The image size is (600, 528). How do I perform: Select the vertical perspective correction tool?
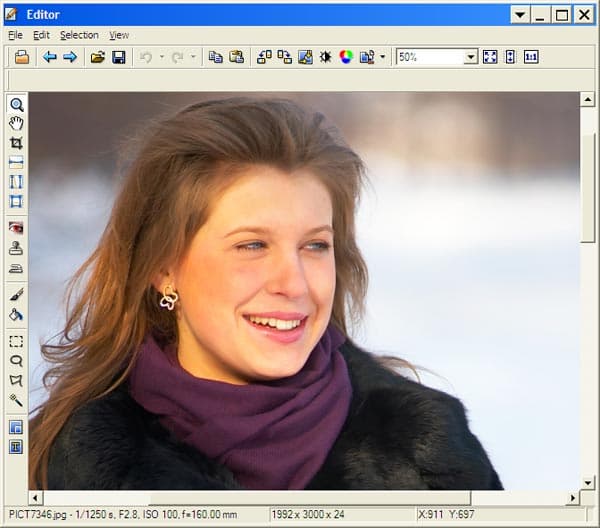coord(16,182)
